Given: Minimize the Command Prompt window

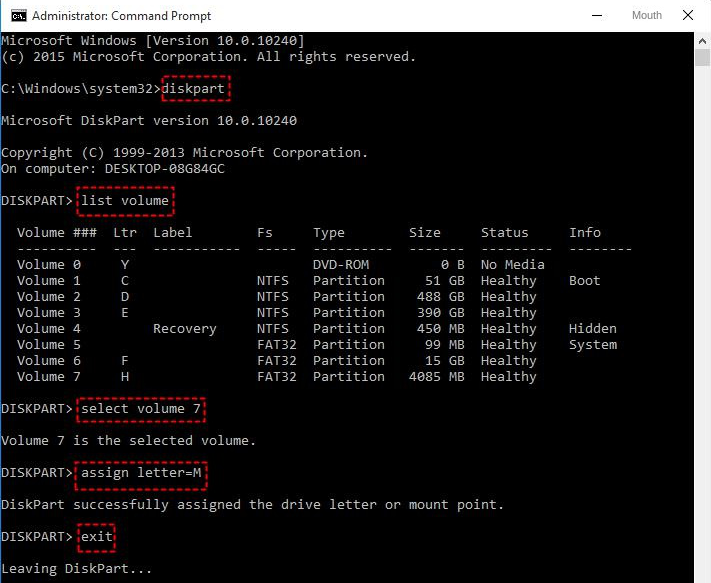Looking at the screenshot, I should (x=597, y=15).
